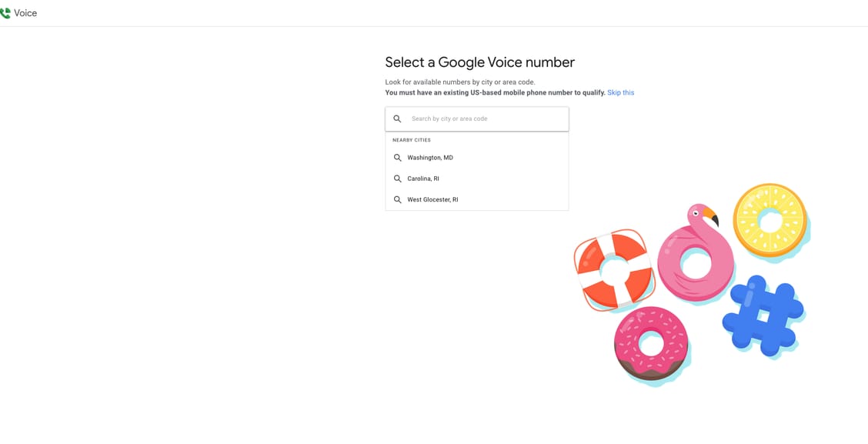Viewport: 868px width, 444px height.
Task: Click the magnifier icon inside search box
Action: click(397, 119)
